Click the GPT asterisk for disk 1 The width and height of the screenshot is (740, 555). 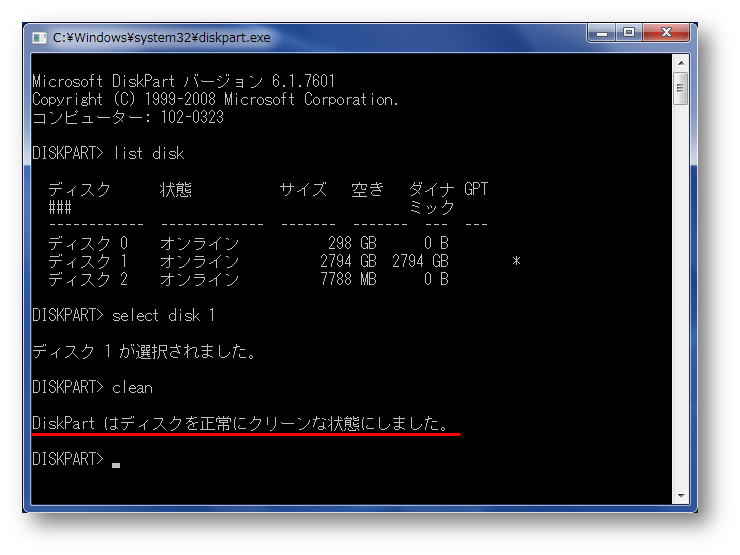[516, 261]
